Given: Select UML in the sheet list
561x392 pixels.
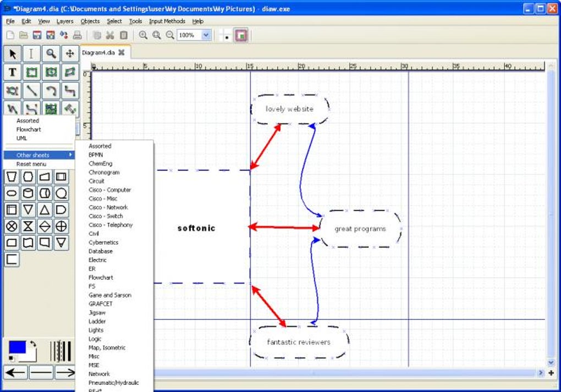Looking at the screenshot, I should [21, 139].
